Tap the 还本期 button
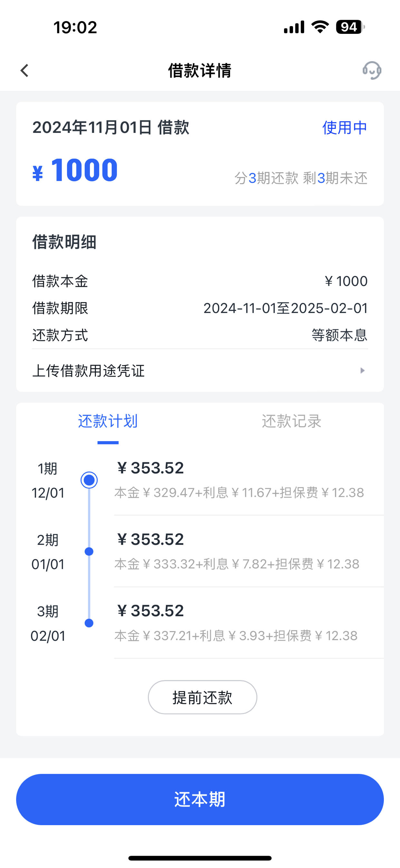 pyautogui.click(x=200, y=799)
